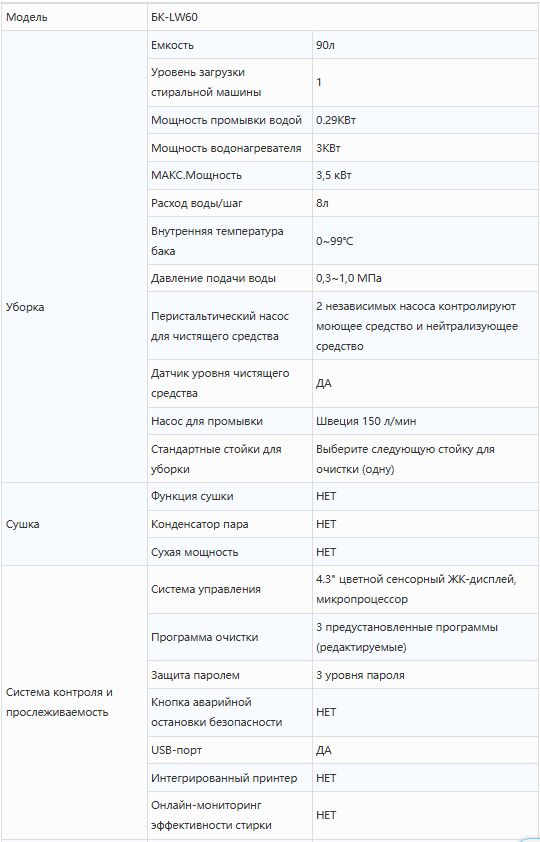Click the Программа очистки label
Viewport: 540px width, 842px height.
point(205,637)
